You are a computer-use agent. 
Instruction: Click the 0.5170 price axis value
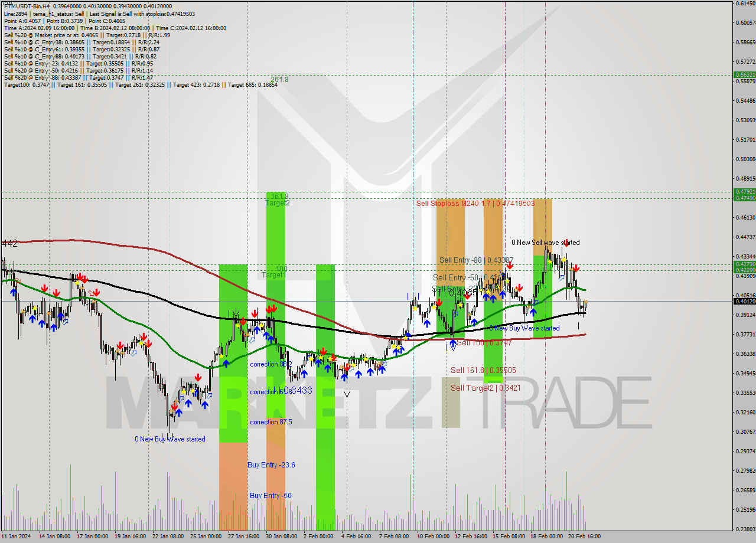click(745, 140)
